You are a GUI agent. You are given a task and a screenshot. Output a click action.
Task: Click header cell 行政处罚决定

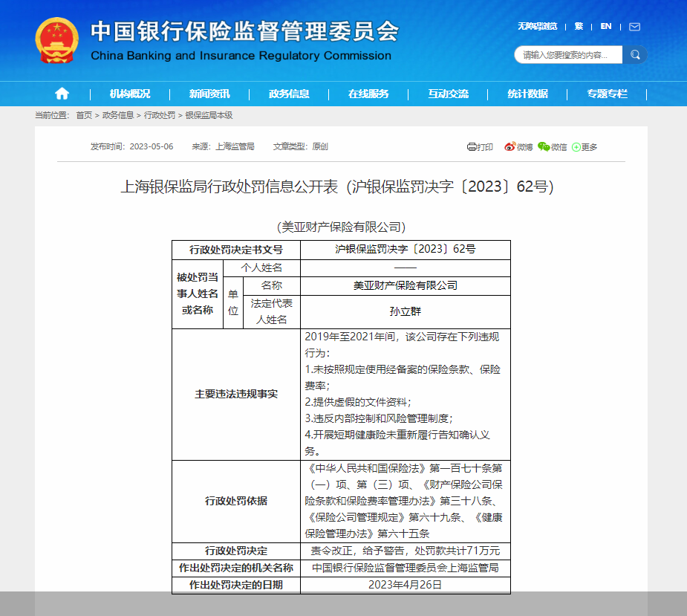[236, 551]
